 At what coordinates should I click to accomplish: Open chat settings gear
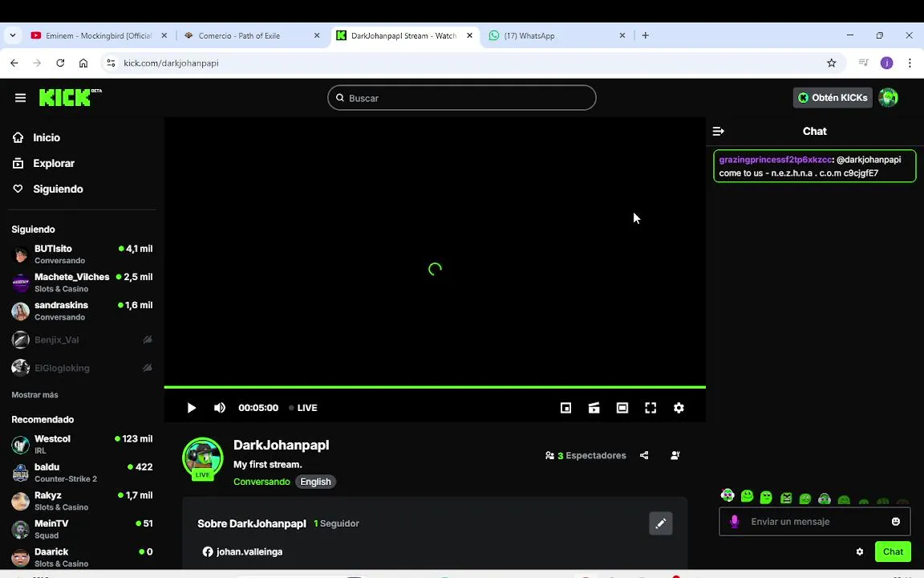[x=860, y=552]
